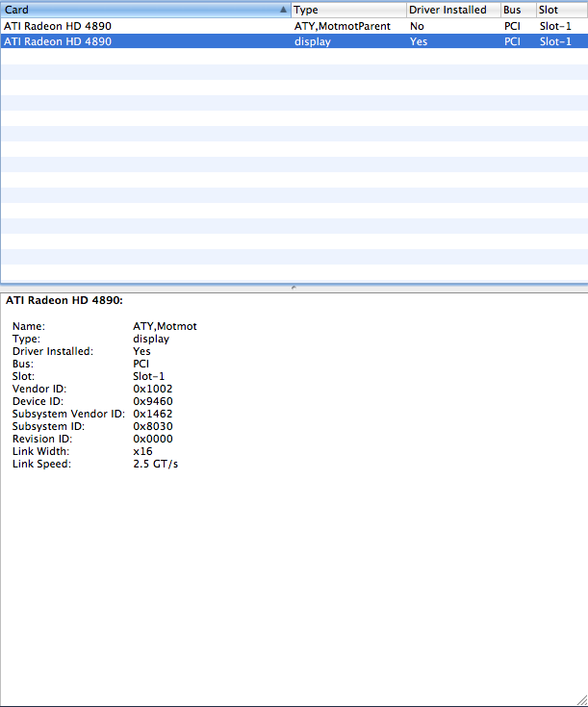Sort by the Bus column header

[x=518, y=10]
